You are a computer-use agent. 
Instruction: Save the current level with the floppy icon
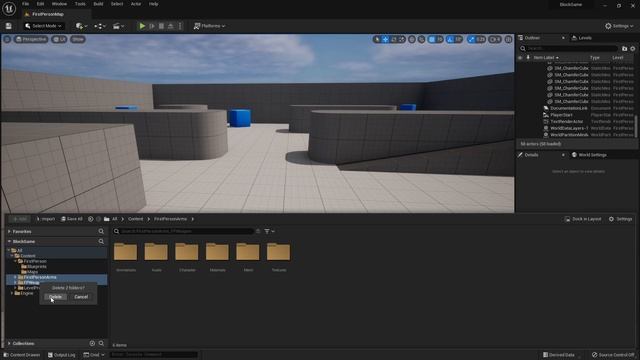click(x=9, y=26)
